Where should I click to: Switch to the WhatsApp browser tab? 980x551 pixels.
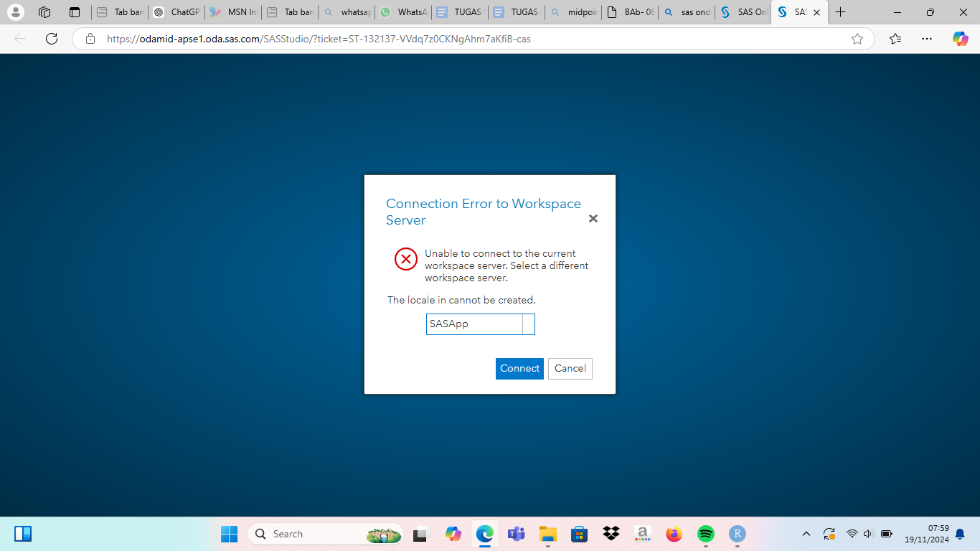(x=402, y=11)
